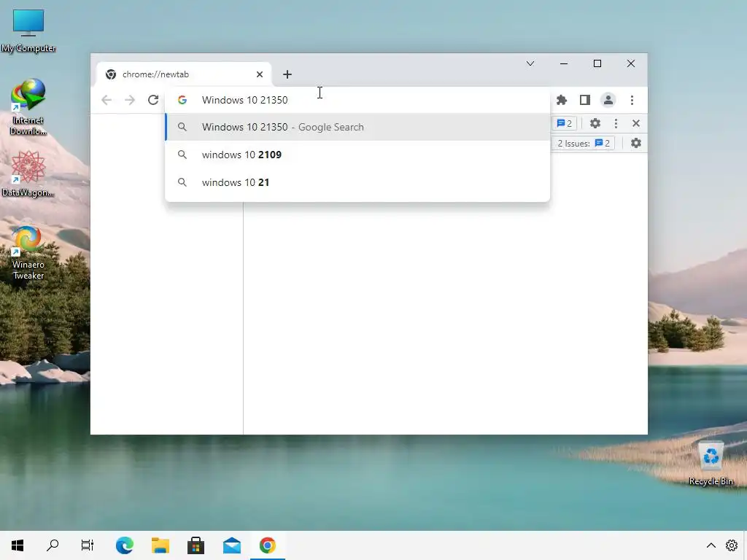
Task: Toggle Chrome side panel icon
Action: pos(585,100)
